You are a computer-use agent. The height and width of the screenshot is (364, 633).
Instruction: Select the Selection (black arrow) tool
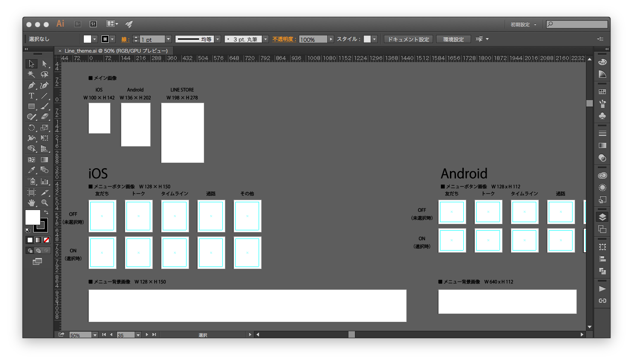pyautogui.click(x=32, y=64)
